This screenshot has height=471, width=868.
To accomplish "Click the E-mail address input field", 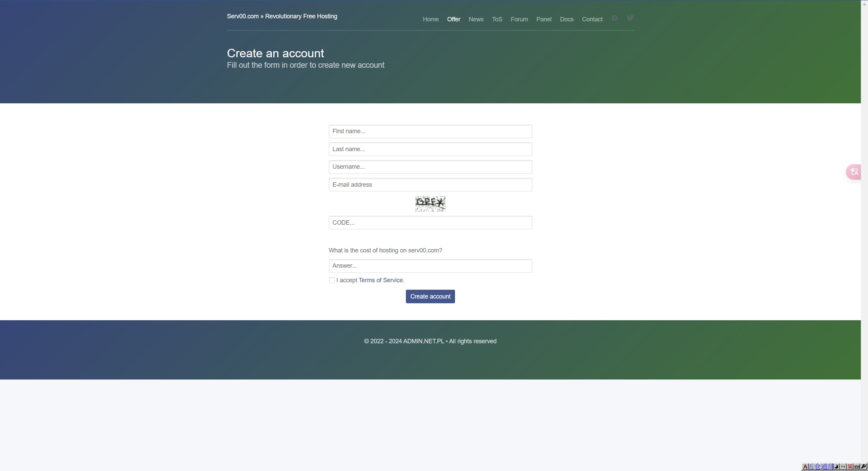I will 431,184.
